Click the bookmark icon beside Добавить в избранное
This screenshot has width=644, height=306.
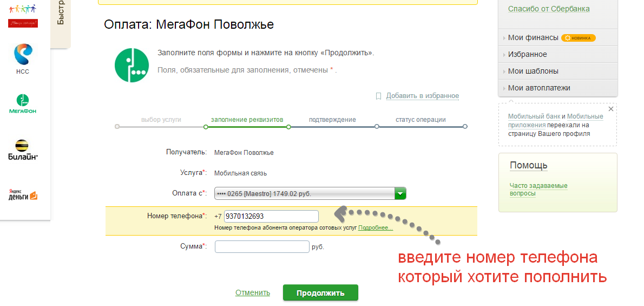379,96
